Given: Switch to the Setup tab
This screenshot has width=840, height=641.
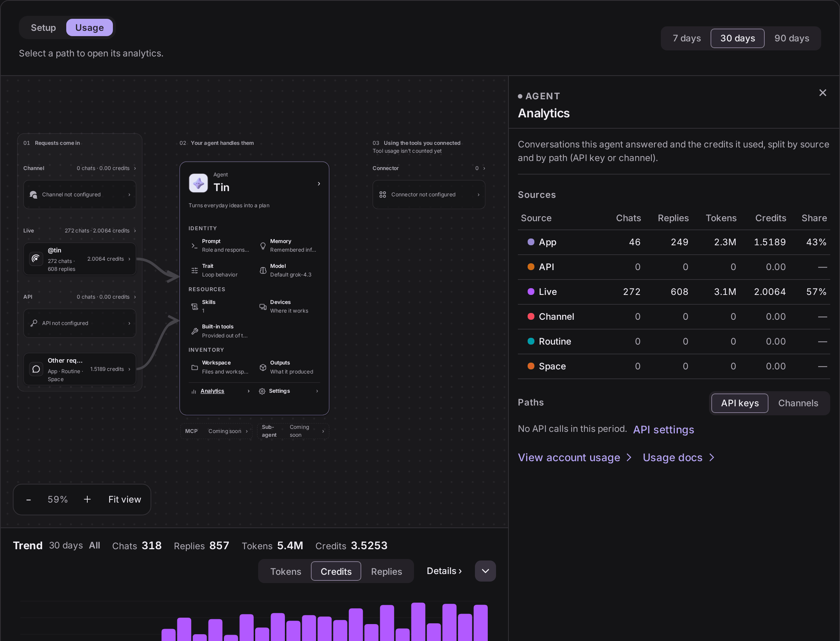Looking at the screenshot, I should click(x=43, y=27).
